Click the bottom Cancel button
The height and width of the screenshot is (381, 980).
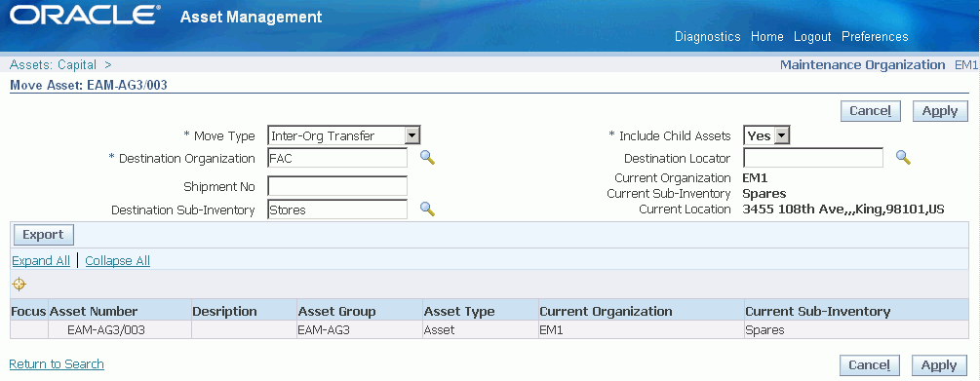(870, 365)
